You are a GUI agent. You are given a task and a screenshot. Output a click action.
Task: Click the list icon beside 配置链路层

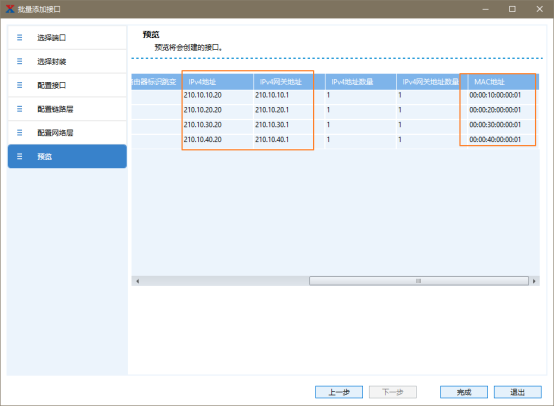tap(19, 109)
